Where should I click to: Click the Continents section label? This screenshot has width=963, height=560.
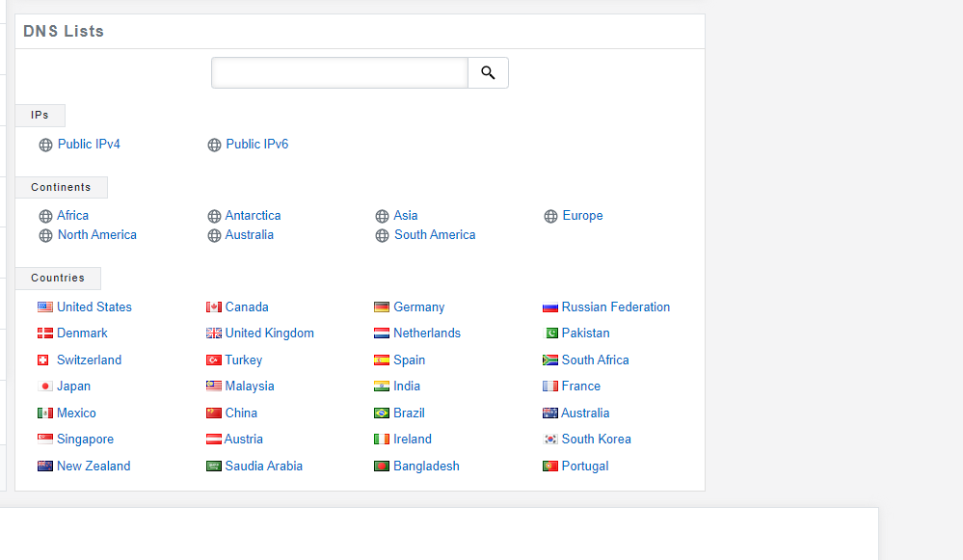click(61, 187)
